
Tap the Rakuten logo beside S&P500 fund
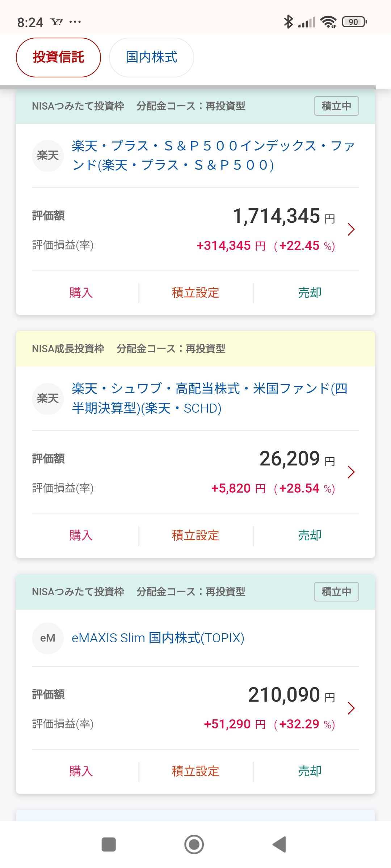[48, 156]
